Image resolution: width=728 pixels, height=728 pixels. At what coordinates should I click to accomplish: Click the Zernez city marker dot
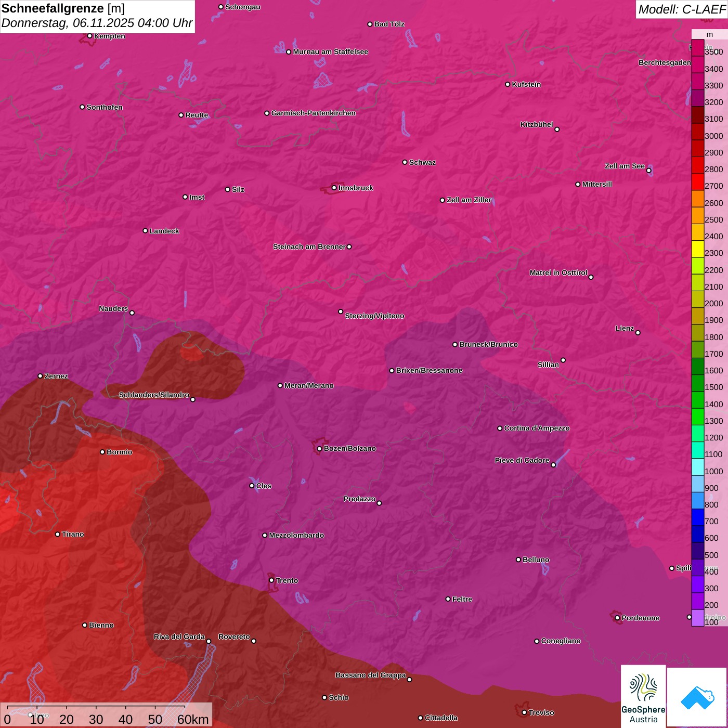40,376
